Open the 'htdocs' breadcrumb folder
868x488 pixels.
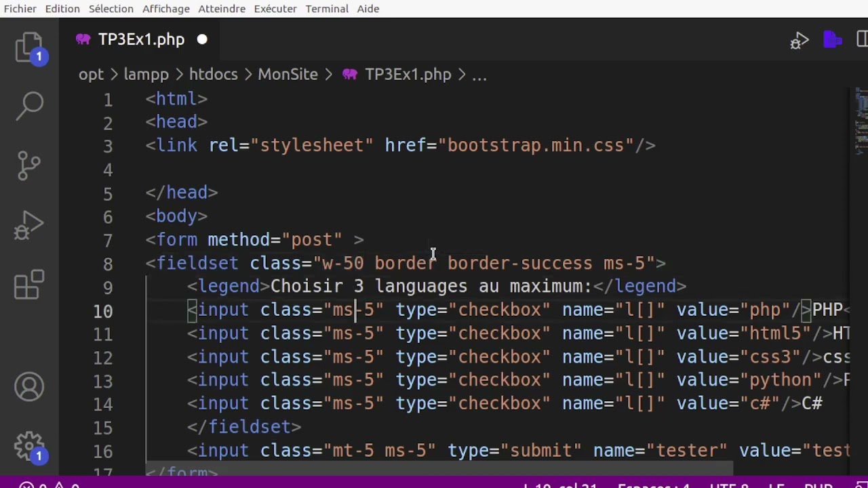tap(214, 75)
